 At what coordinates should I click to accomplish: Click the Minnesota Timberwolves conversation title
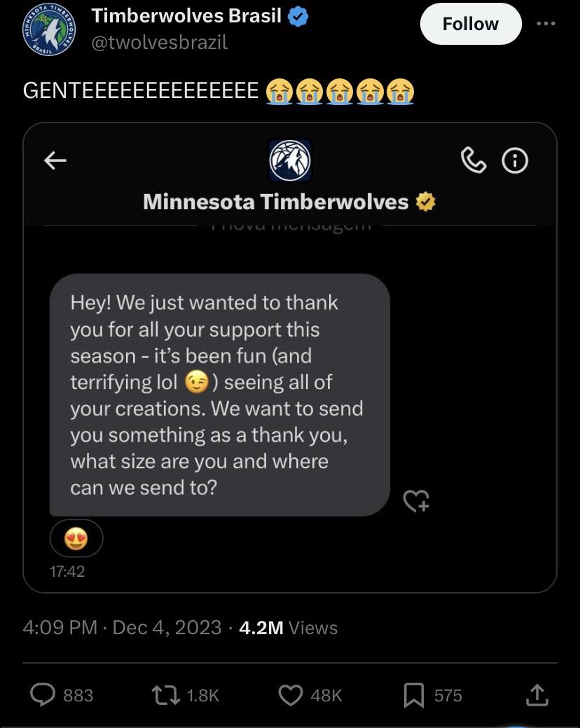tap(275, 202)
